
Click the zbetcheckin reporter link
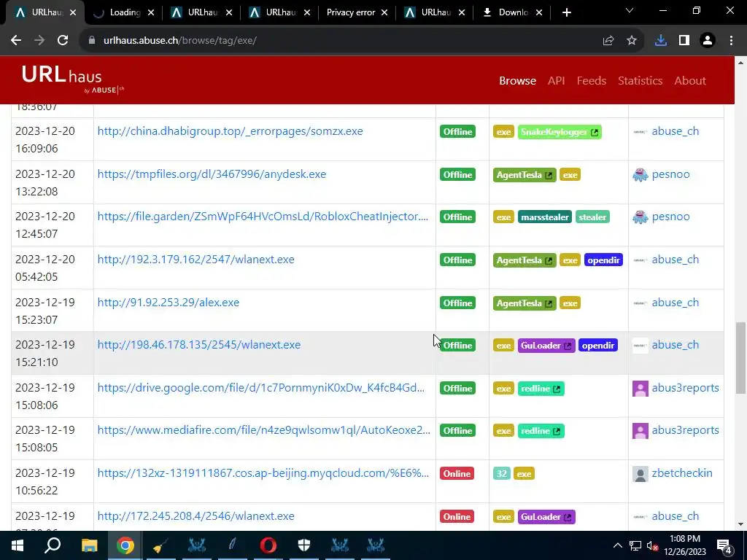pyautogui.click(x=682, y=473)
